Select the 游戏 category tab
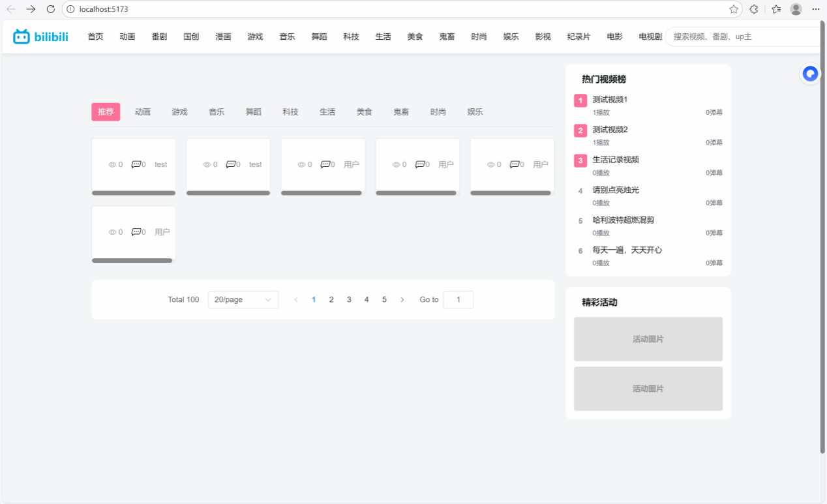The image size is (827, 504). [179, 112]
